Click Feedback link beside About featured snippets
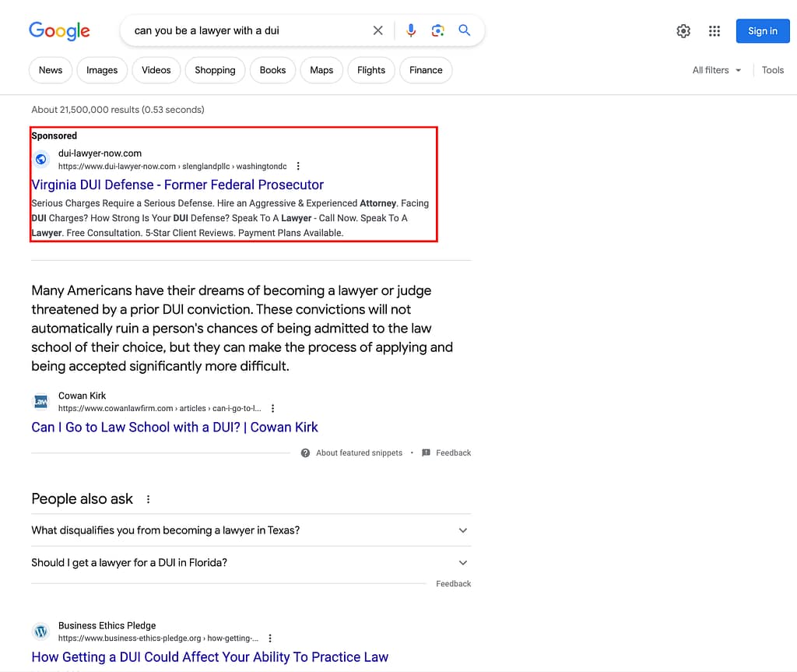Viewport: 797px width, 672px height. (454, 452)
